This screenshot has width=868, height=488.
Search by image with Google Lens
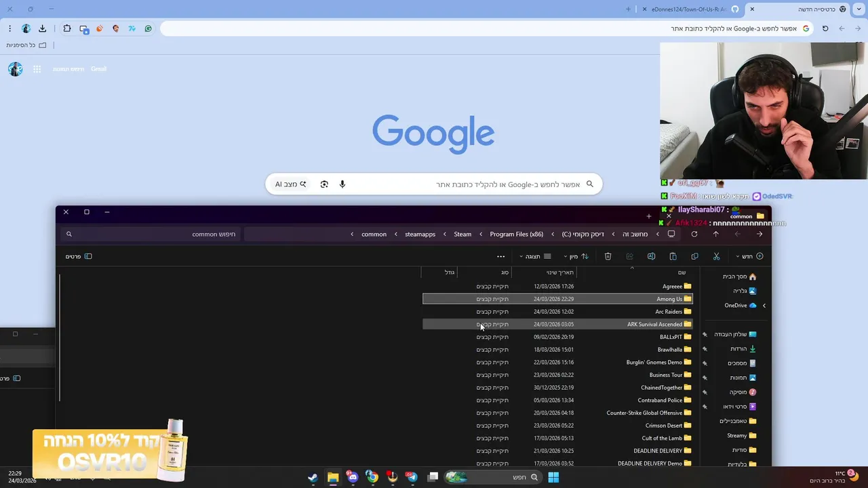click(x=324, y=184)
